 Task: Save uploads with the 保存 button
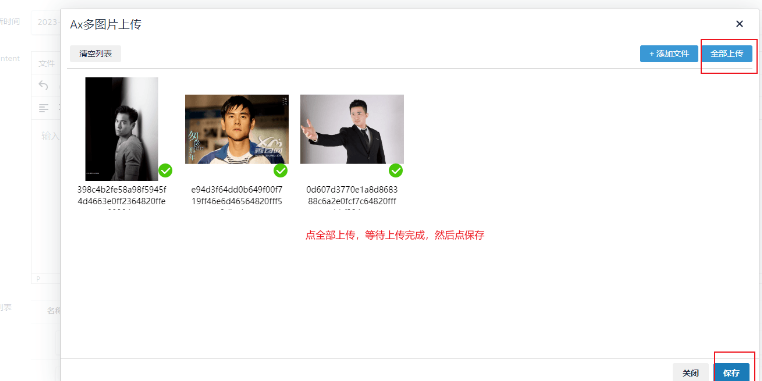[731, 373]
